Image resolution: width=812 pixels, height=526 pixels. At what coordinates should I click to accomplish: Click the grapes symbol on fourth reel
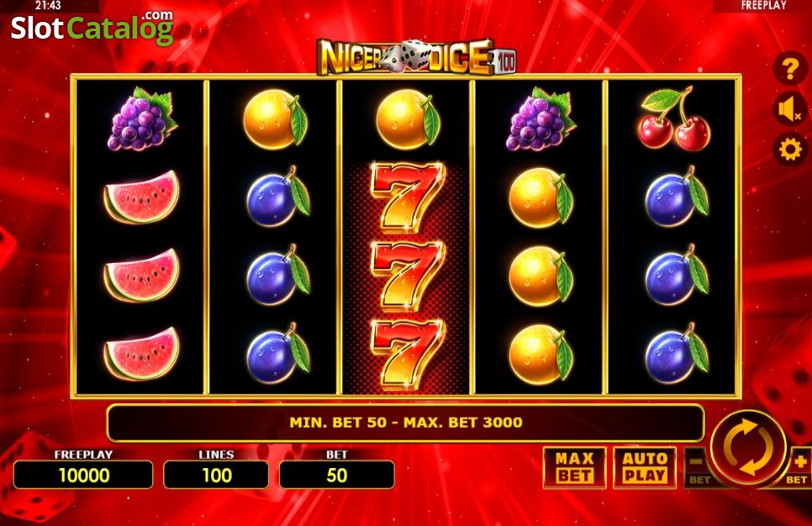540,118
